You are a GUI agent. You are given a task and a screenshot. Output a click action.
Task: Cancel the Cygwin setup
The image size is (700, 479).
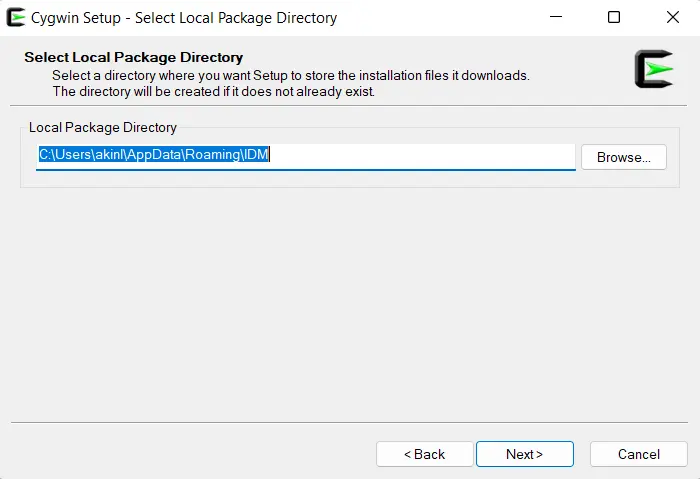tap(638, 454)
